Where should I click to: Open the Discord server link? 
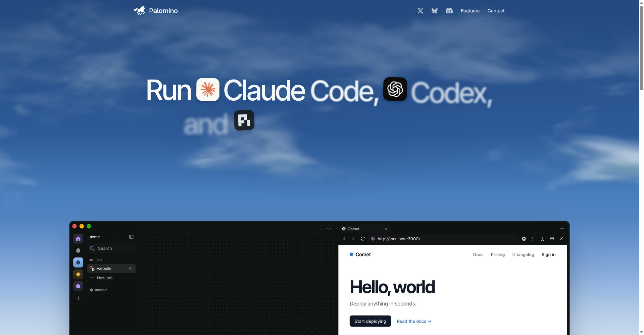[449, 11]
